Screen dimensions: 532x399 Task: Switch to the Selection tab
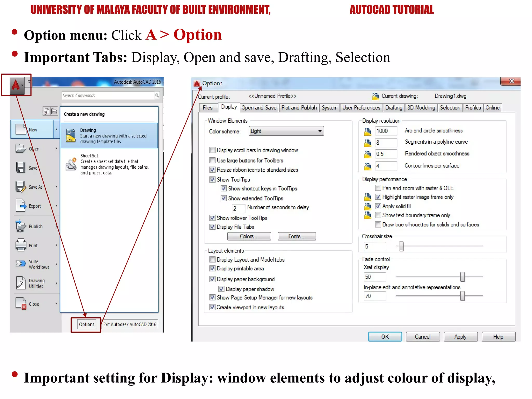click(x=450, y=108)
